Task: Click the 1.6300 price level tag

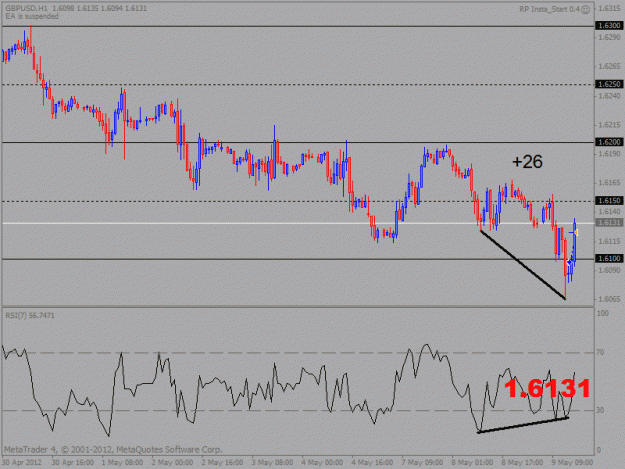Action: [x=609, y=26]
